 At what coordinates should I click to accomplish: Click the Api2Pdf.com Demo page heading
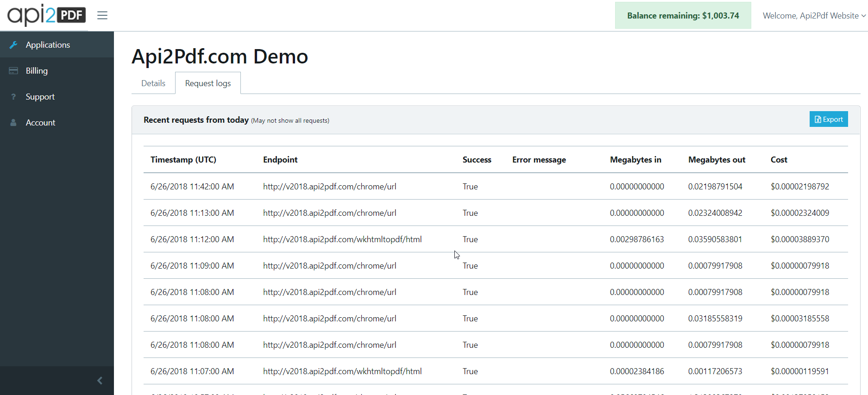coord(220,56)
